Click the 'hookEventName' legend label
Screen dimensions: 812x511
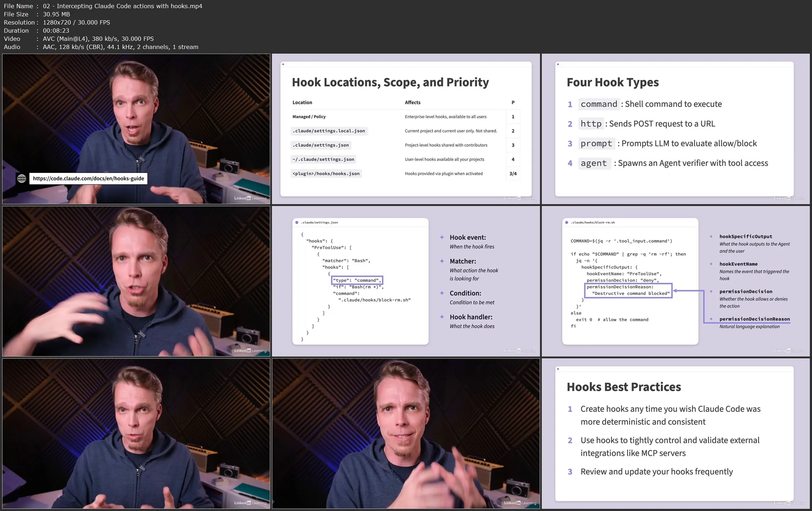click(x=739, y=264)
